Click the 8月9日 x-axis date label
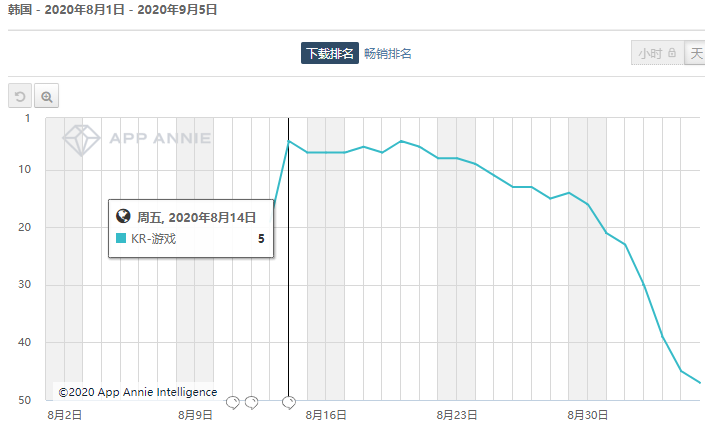 click(195, 414)
